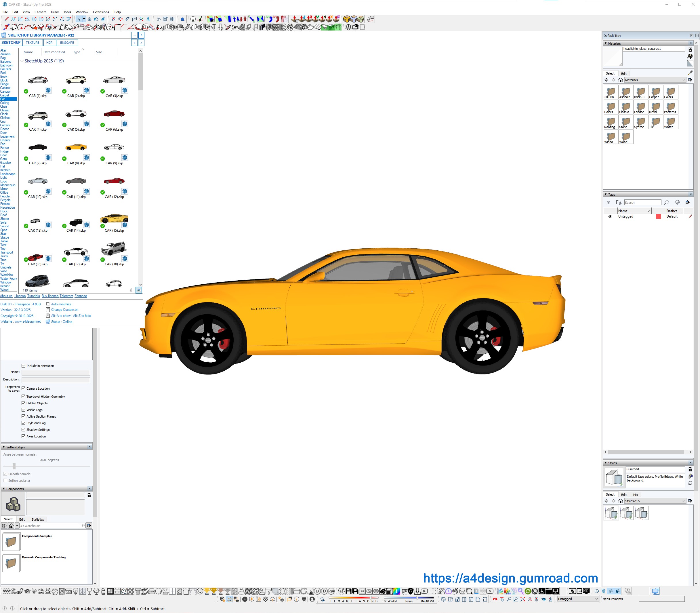Click Untagged tag red color swatch
700x613 pixels.
coord(658,216)
